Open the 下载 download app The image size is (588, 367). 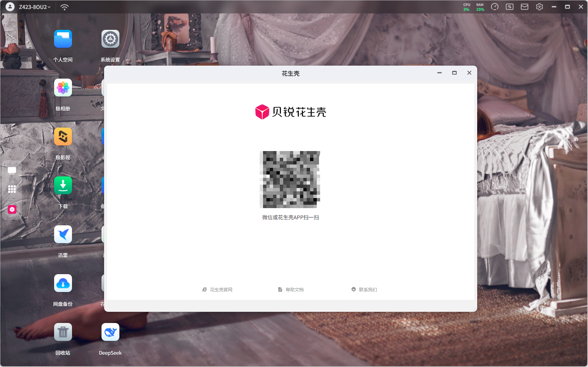[x=63, y=186]
